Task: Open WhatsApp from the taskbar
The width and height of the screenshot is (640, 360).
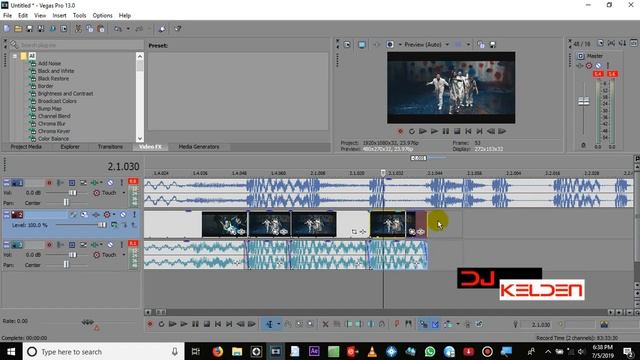Action: (430, 351)
